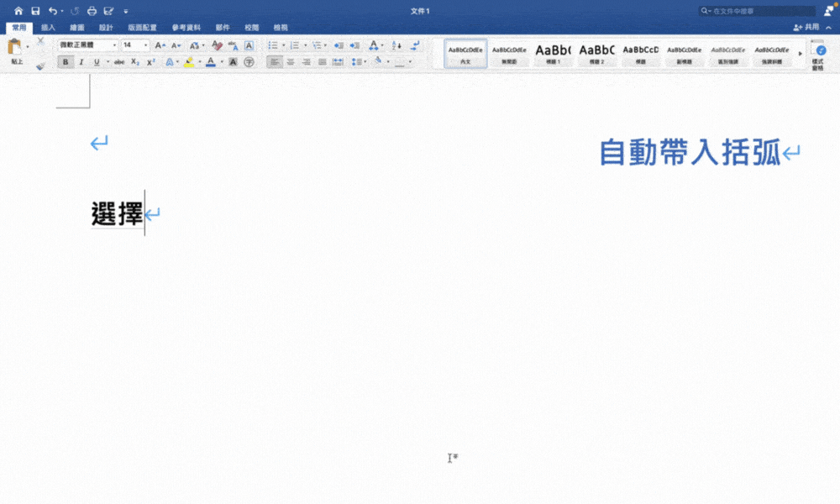Toggle subscript formatting
Viewport: 840px width, 504px height.
[135, 62]
